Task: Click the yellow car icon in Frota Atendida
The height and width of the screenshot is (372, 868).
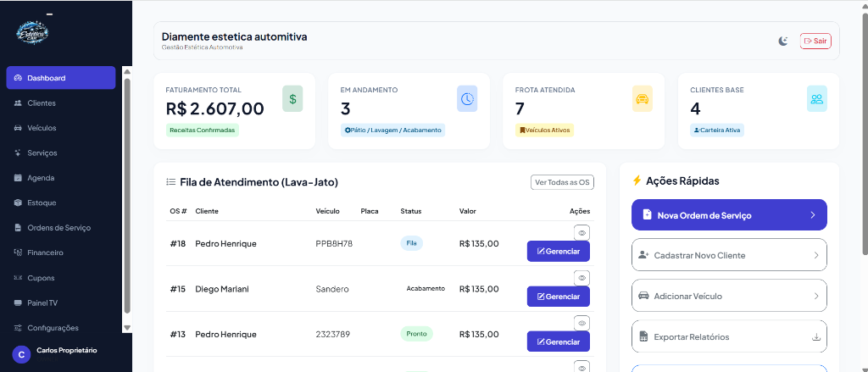Action: [x=643, y=98]
